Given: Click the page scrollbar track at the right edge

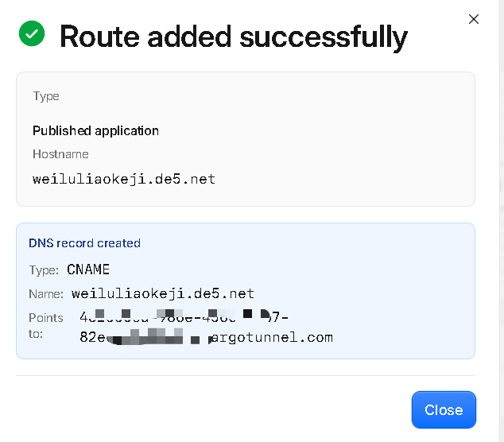Looking at the screenshot, I should click(501, 221).
